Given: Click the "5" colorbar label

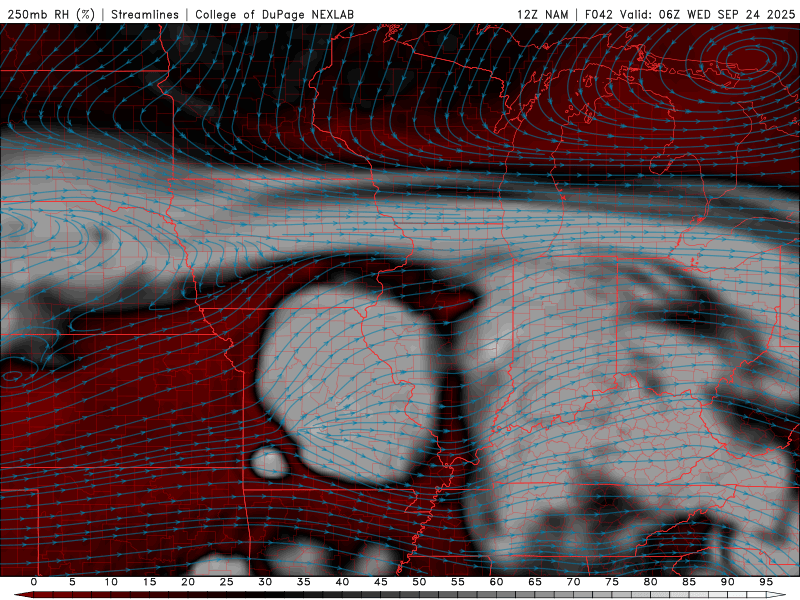Looking at the screenshot, I should point(72,582).
